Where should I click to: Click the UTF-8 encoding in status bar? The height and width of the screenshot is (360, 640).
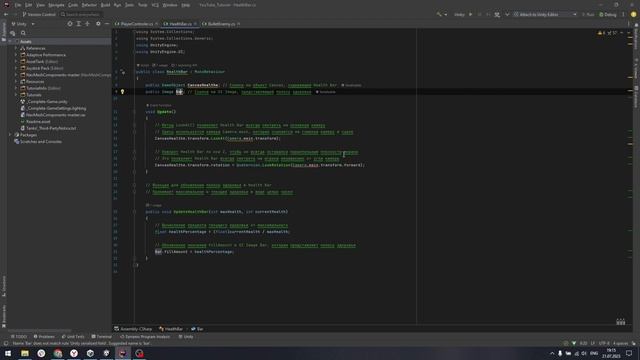pos(604,344)
